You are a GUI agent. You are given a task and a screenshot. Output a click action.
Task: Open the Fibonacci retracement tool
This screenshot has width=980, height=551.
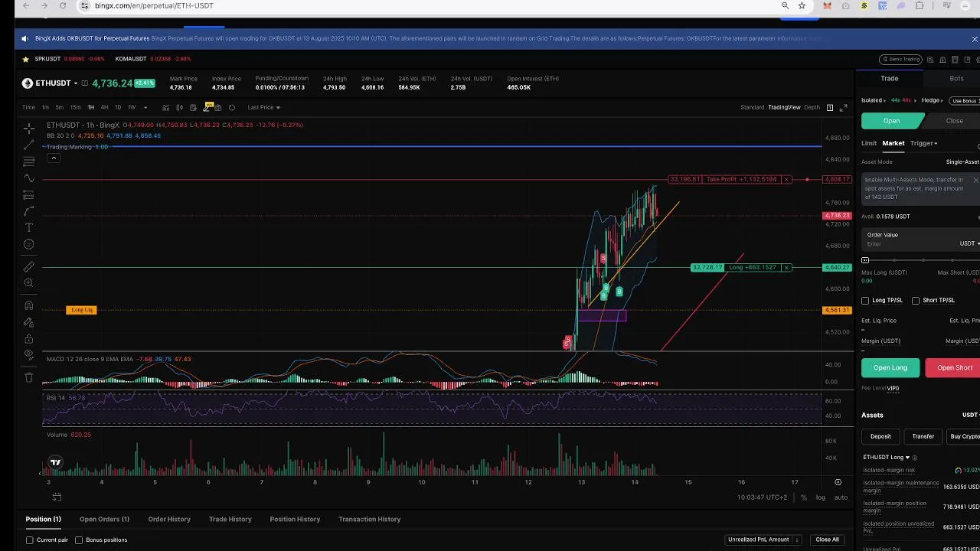click(28, 161)
